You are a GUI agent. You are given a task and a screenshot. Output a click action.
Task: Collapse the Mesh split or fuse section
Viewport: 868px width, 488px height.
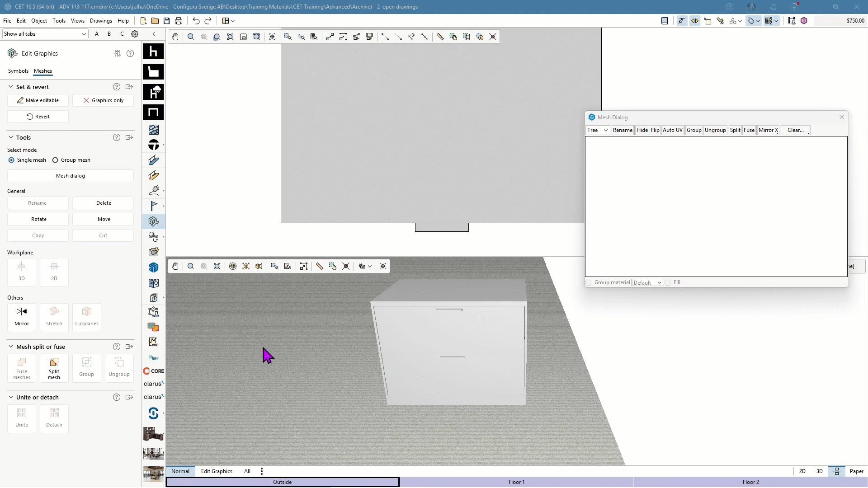(x=11, y=347)
